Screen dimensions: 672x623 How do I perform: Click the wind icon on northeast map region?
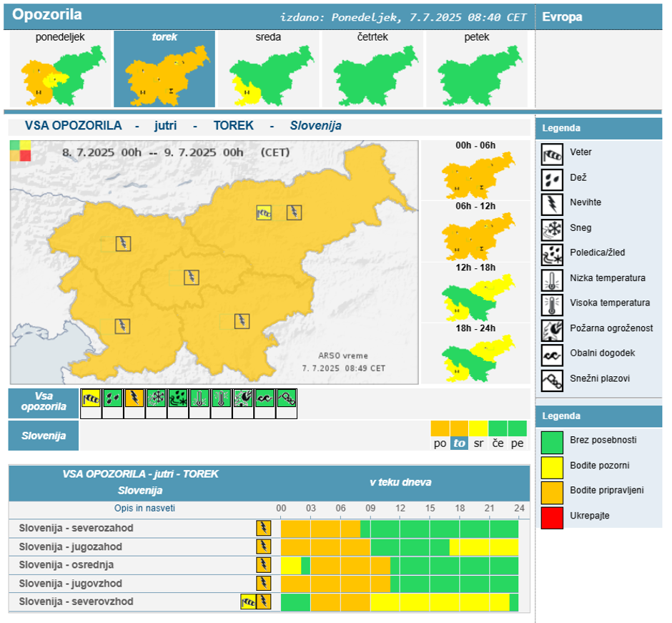pyautogui.click(x=265, y=212)
